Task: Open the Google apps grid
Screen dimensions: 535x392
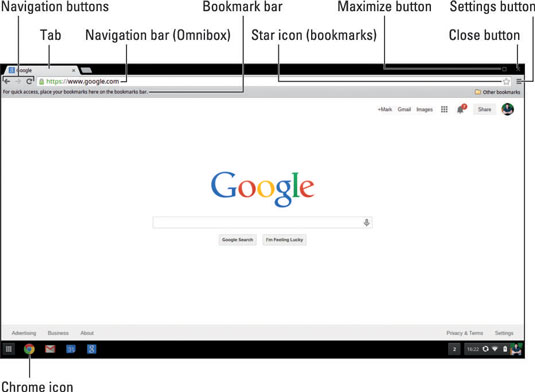Action: click(444, 109)
